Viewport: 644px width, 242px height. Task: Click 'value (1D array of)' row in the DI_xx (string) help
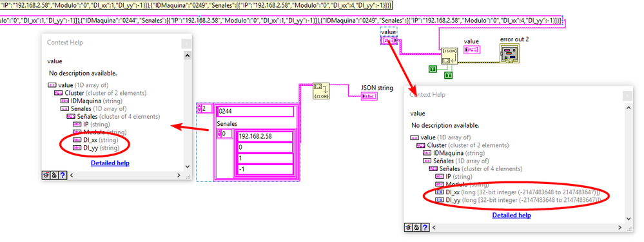[x=79, y=85]
